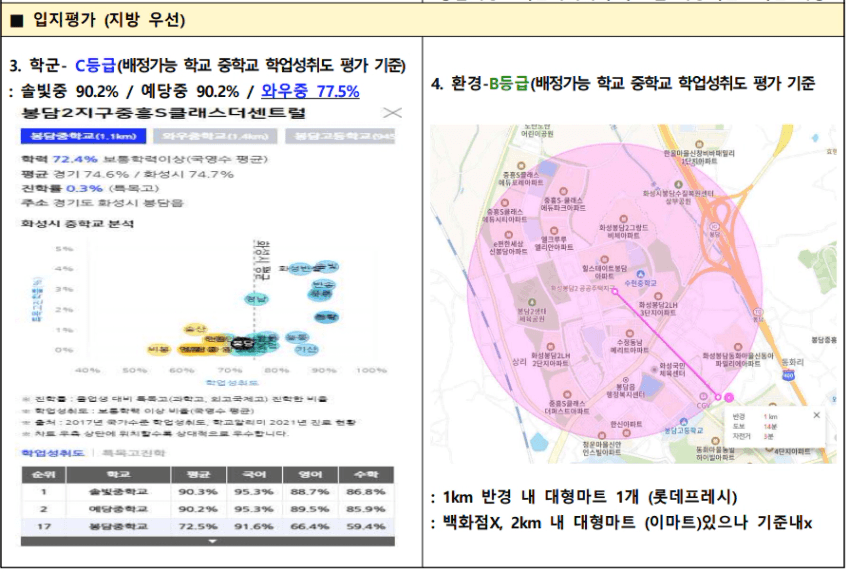Viewport: 849px width, 573px height.
Task: Select the highlighted 봉담중학교 row ranked 17
Action: (208, 526)
